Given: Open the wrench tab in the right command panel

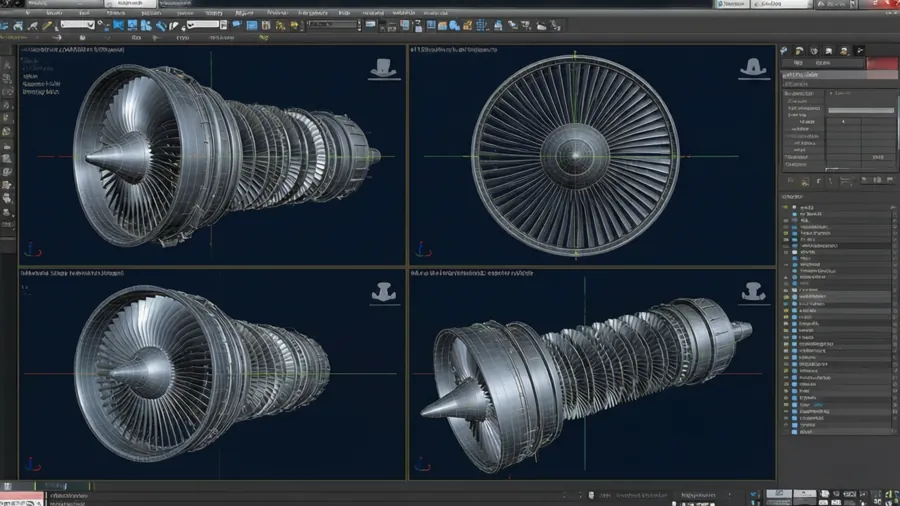Looking at the screenshot, I should [x=784, y=50].
